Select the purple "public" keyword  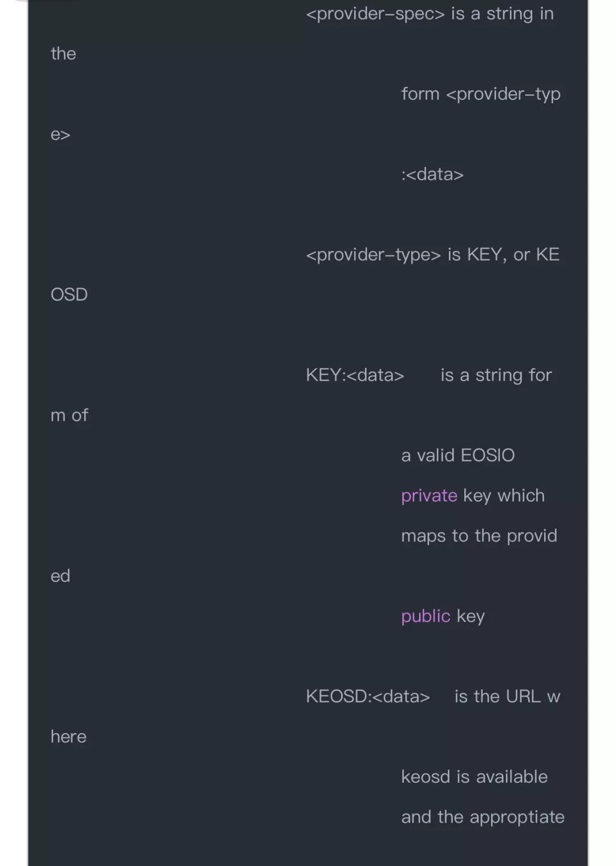pos(425,616)
